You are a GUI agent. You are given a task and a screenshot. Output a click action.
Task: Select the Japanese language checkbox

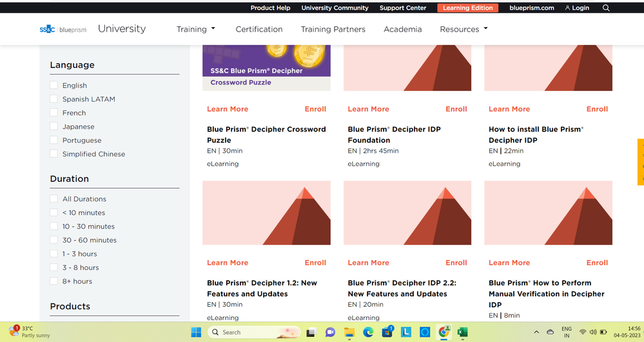[x=54, y=126]
